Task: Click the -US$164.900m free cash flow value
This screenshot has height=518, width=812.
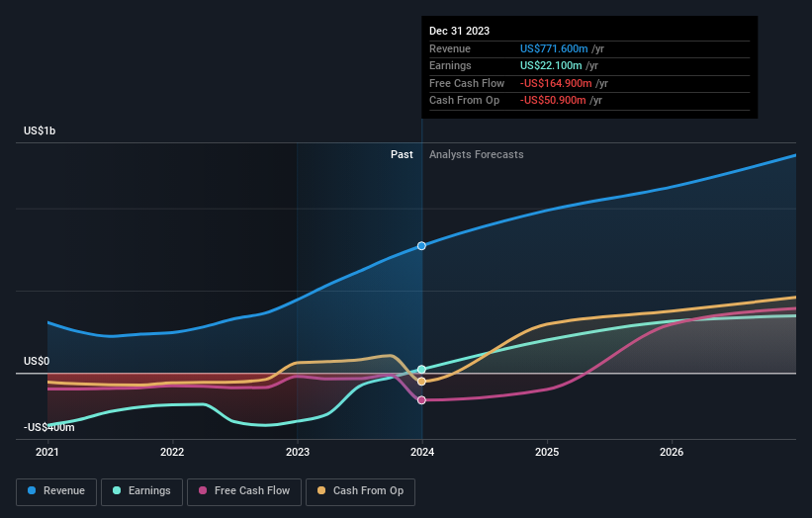Action: click(556, 83)
